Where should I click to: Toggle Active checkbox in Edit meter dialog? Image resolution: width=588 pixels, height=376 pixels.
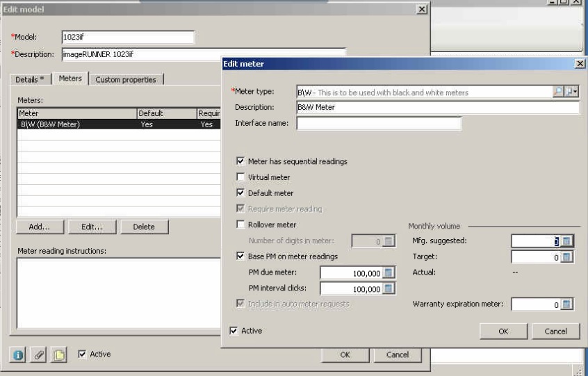point(234,331)
